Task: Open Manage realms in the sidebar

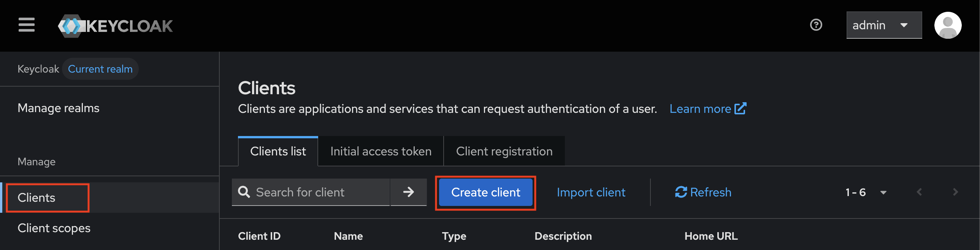Action: 59,108
